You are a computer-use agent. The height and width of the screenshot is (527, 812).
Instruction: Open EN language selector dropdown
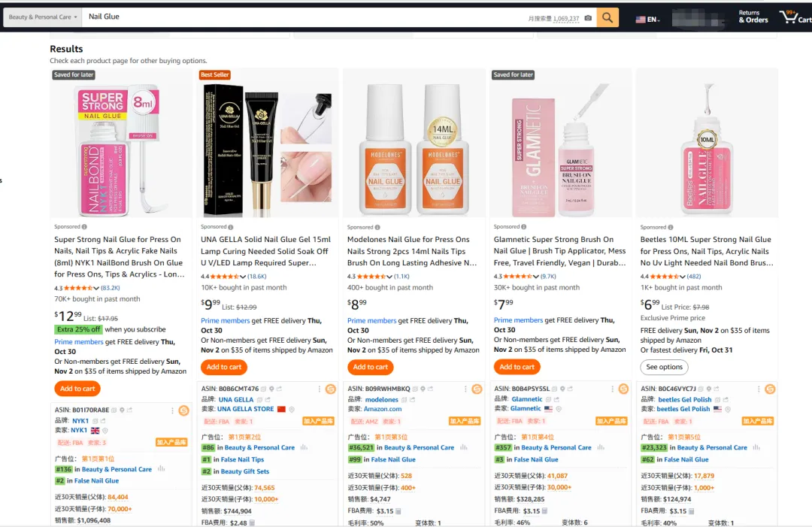coord(648,19)
